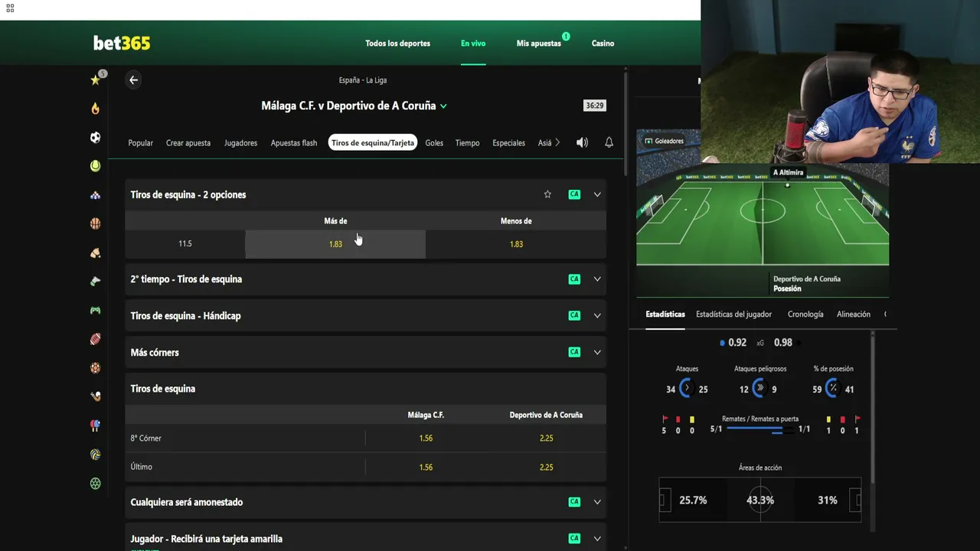This screenshot has width=980, height=551.
Task: Show more market tabs with the right chevron
Action: pos(557,142)
